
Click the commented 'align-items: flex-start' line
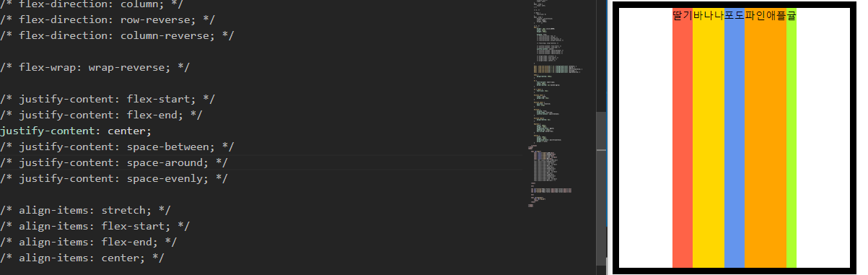click(95, 226)
